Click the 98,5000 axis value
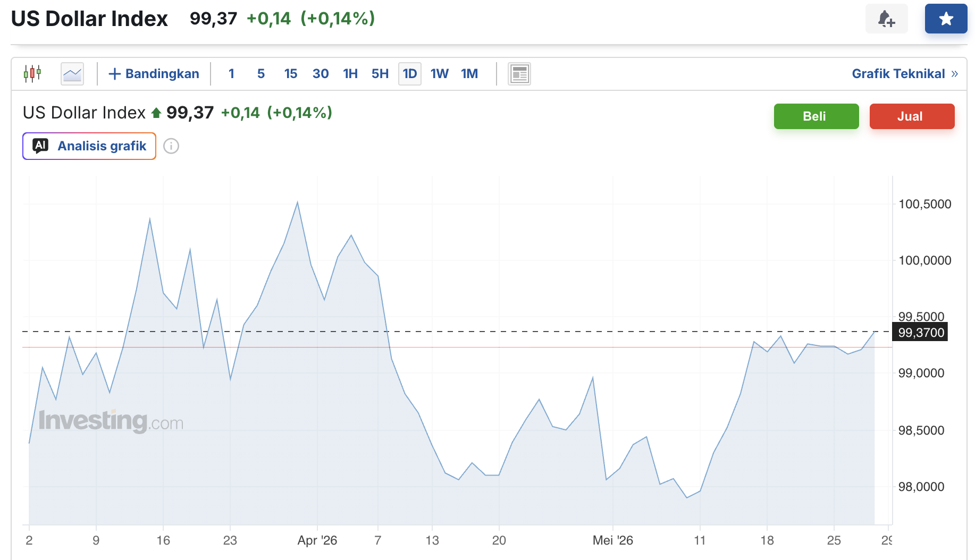This screenshot has width=975, height=560. (x=921, y=430)
